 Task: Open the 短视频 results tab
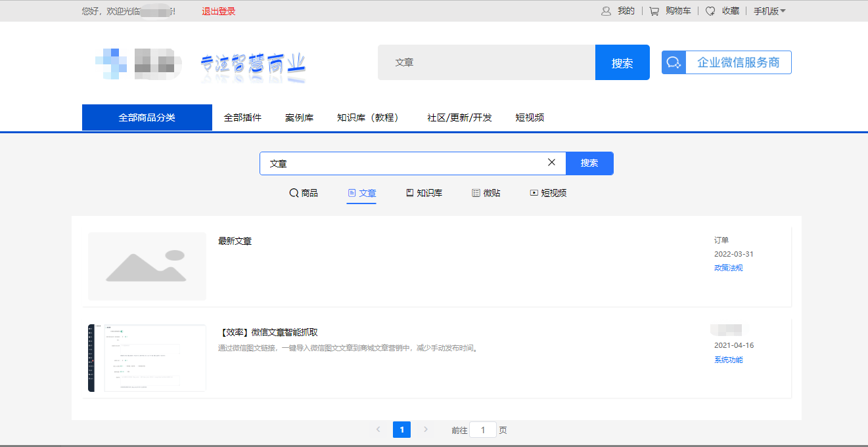pos(548,193)
